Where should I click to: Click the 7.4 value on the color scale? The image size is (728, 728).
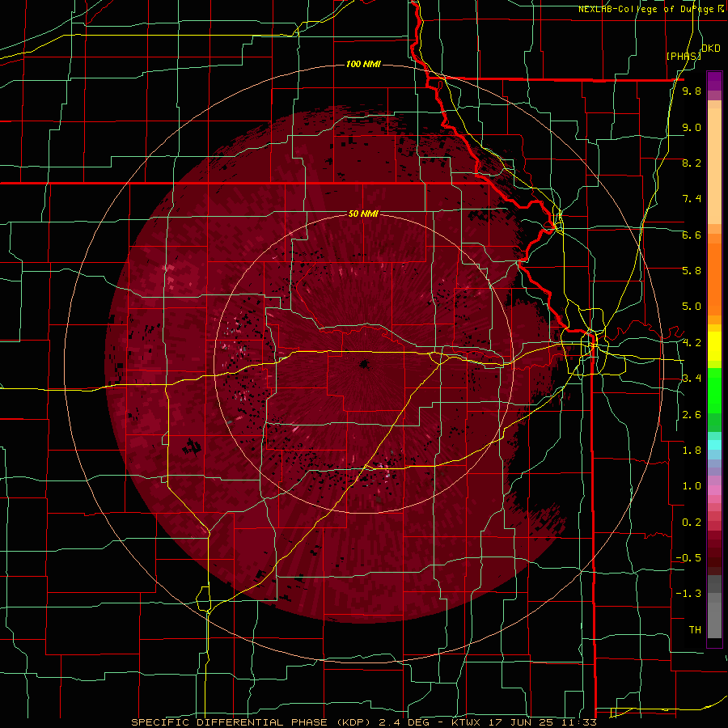692,199
